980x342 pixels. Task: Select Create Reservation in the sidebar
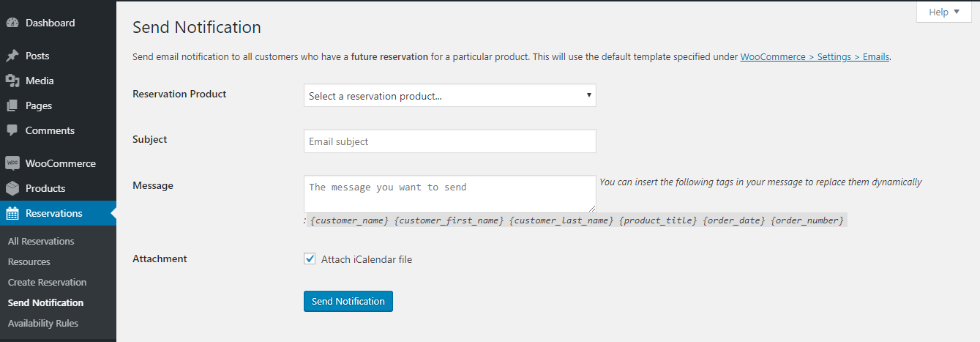48,282
